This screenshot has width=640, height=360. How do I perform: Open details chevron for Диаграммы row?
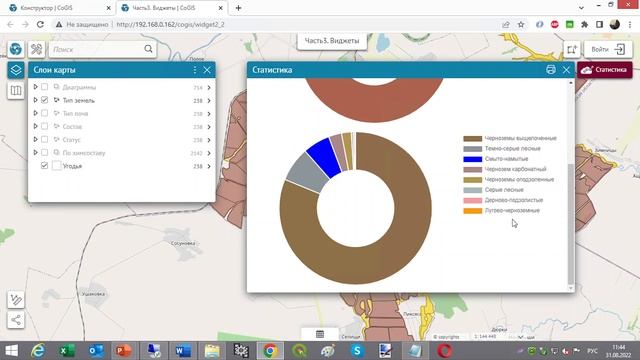click(209, 87)
